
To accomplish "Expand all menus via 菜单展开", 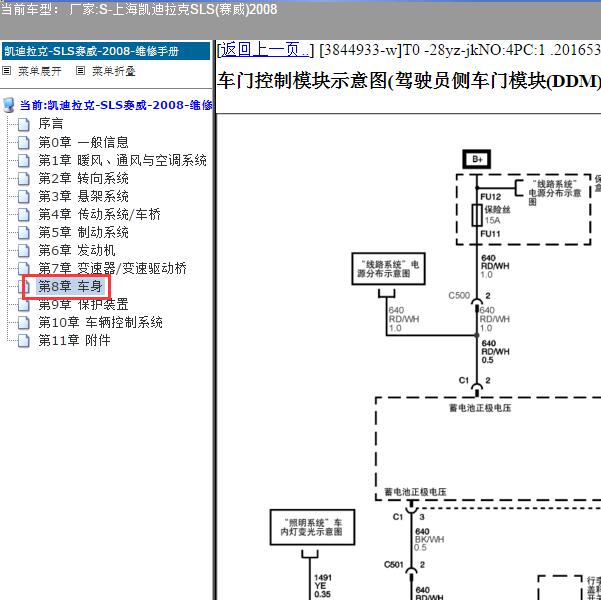I will pos(40,71).
